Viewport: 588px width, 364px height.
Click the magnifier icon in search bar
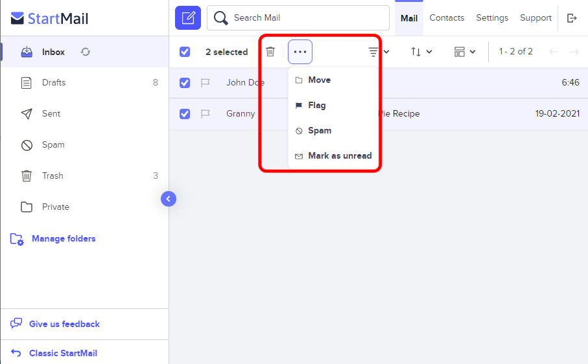click(x=220, y=17)
